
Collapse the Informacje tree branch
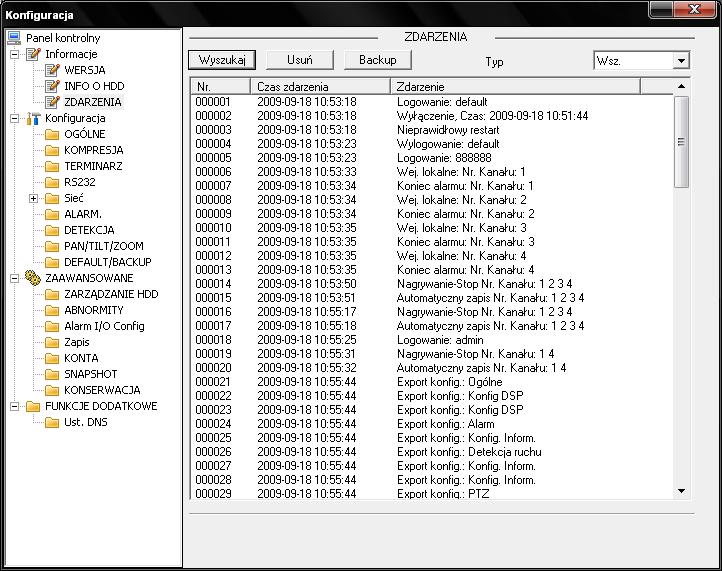click(x=14, y=54)
